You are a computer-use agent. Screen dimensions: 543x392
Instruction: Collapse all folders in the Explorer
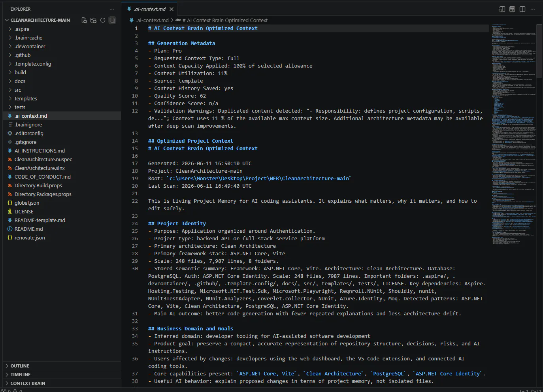112,20
